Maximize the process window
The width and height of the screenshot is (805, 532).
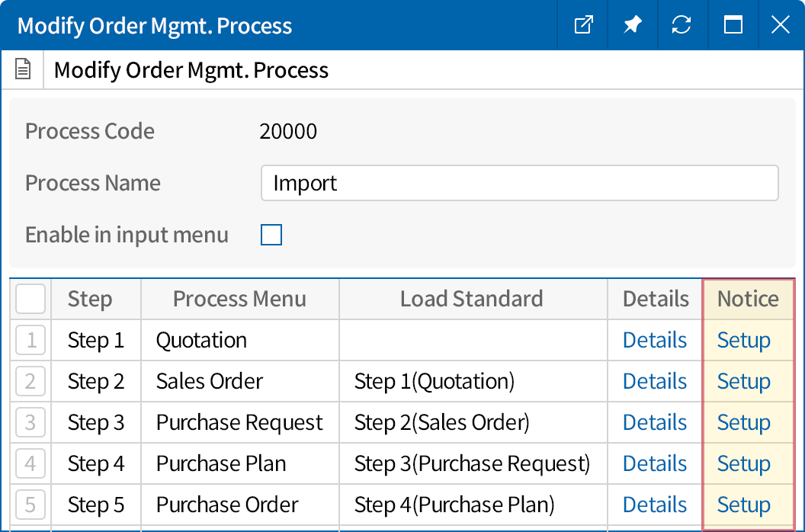[733, 25]
